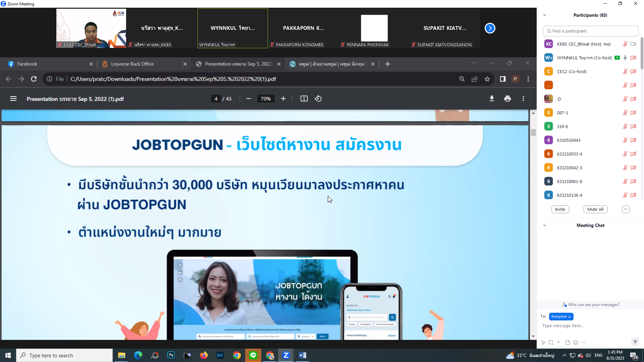Open the Chrome profile P avatar
This screenshot has height=362, width=644.
(515, 79)
